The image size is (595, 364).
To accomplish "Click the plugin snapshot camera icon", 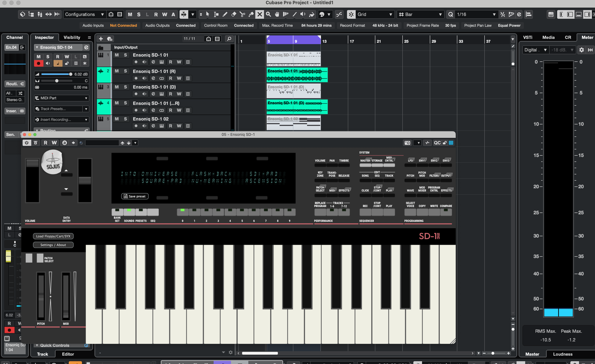I will pyautogui.click(x=407, y=143).
